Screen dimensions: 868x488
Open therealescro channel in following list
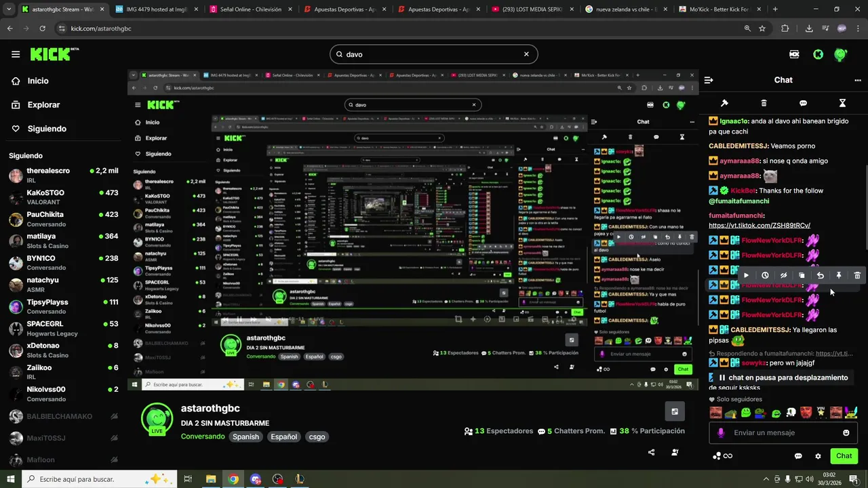[x=64, y=176]
